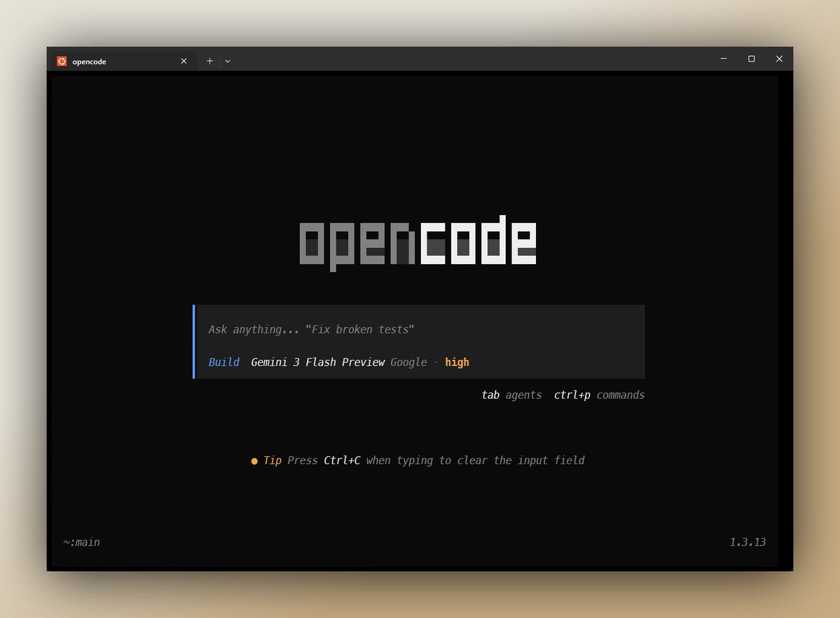Close the terminal window
Viewport: 840px width, 618px height.
tap(780, 59)
